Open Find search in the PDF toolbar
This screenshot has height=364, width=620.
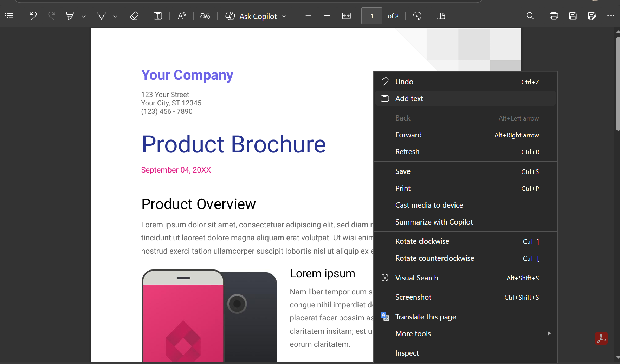530,16
